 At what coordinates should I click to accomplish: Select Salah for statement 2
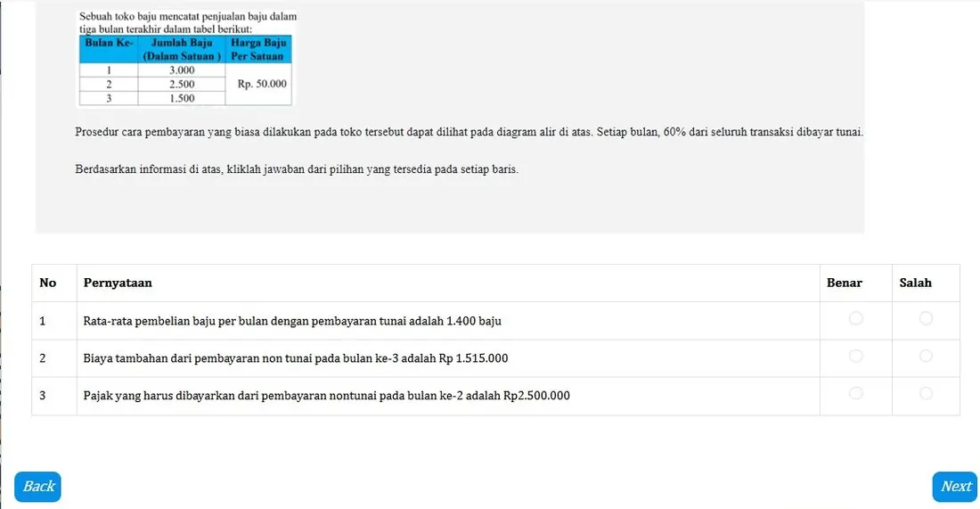(926, 356)
